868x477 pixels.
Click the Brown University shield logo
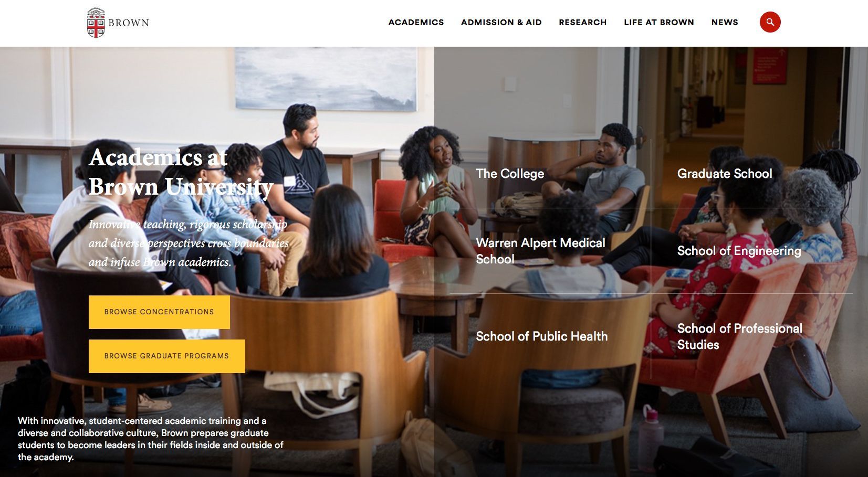point(96,23)
